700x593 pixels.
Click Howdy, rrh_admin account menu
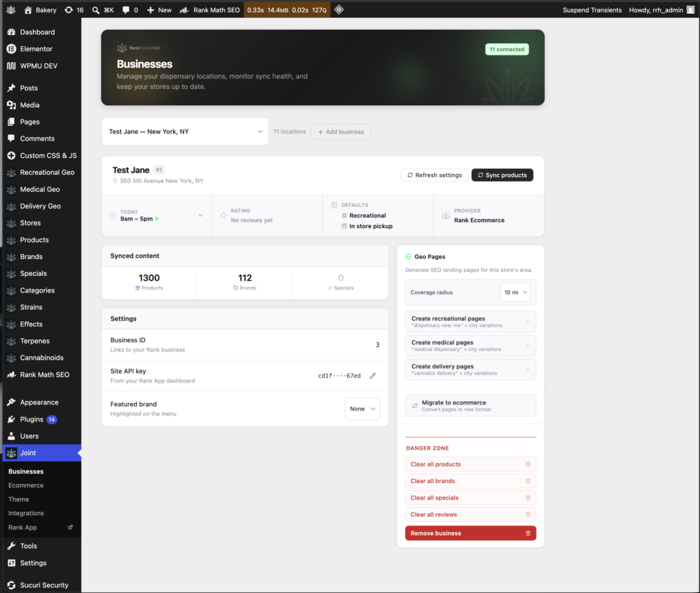(661, 10)
